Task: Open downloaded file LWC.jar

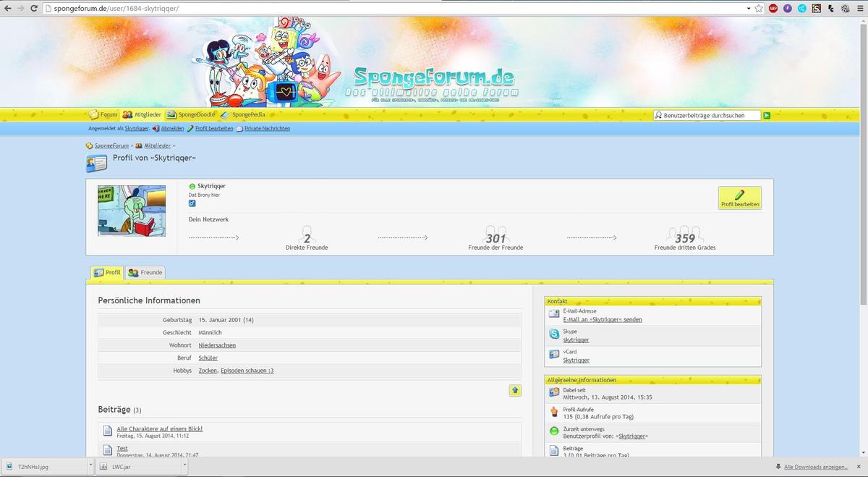Action: coord(139,467)
